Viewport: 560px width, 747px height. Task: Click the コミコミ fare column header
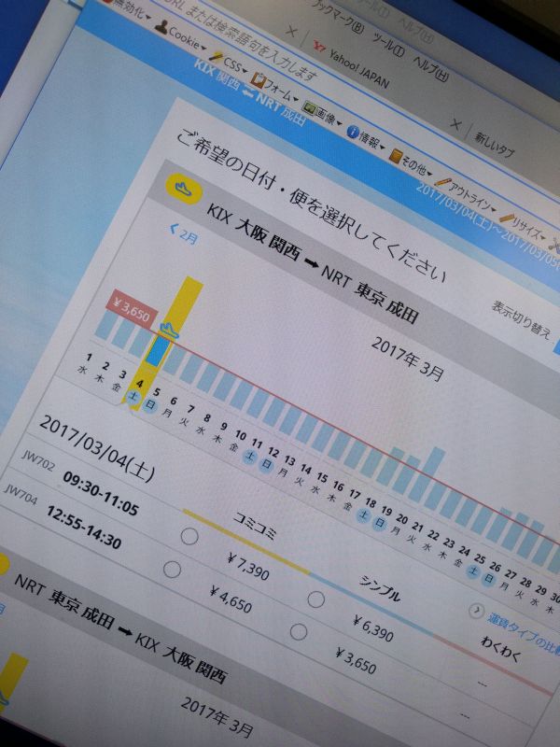click(254, 526)
